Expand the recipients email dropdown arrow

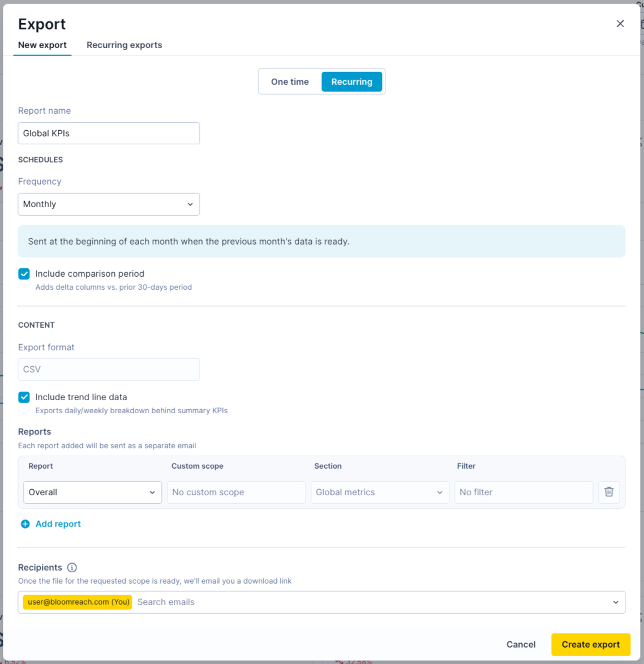pos(616,602)
